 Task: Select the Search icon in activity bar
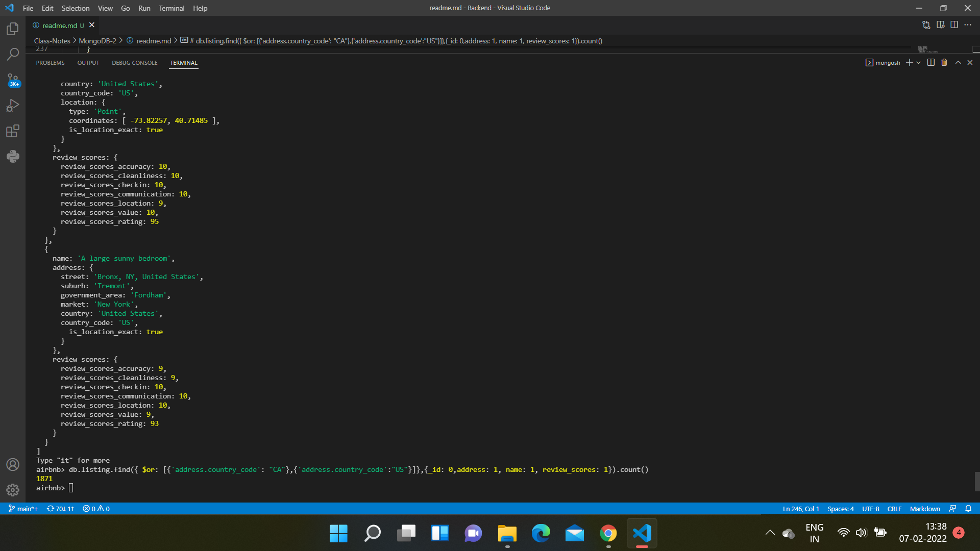click(x=12, y=54)
